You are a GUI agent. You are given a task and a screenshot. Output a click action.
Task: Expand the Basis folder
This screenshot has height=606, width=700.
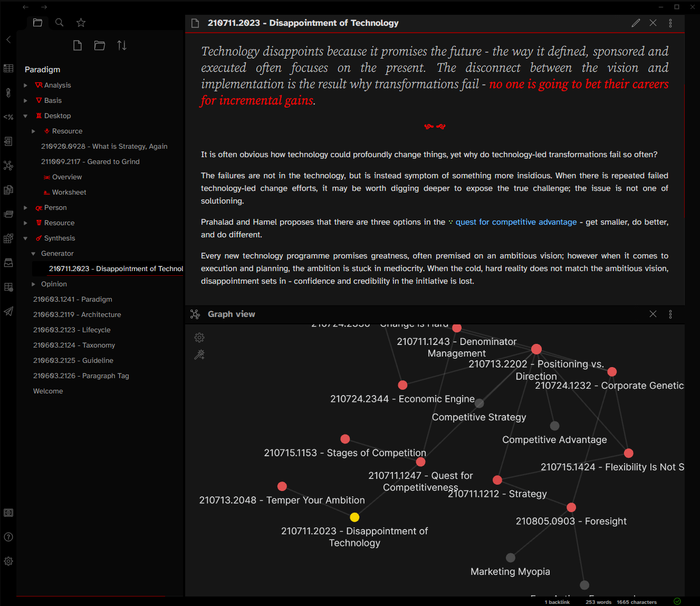point(25,100)
